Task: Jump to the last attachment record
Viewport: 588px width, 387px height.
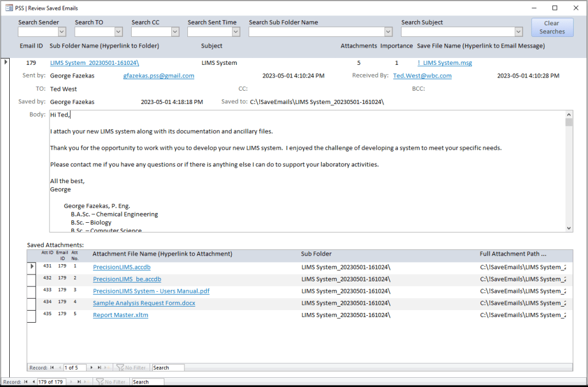Action: click(99, 367)
